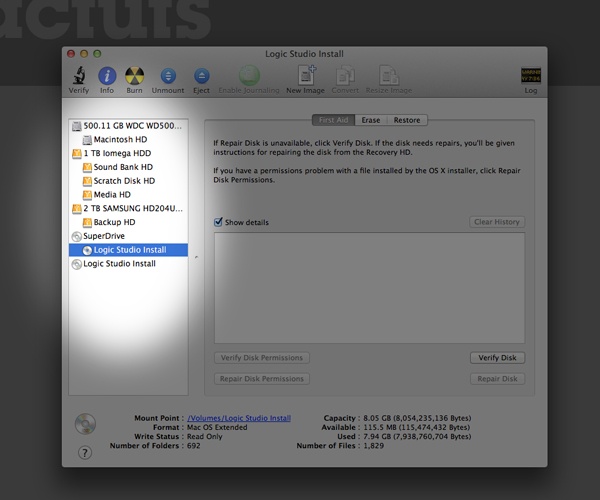Select the 500.11 GB WDC drive
This screenshot has height=500, width=600.
[x=128, y=126]
